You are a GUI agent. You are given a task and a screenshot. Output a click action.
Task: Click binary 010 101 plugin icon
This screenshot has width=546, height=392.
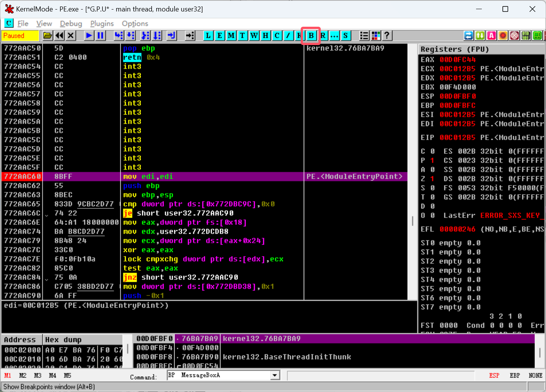[526, 35]
